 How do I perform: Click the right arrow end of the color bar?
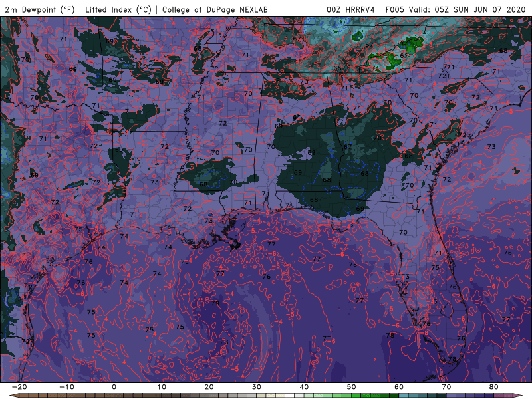point(518,396)
